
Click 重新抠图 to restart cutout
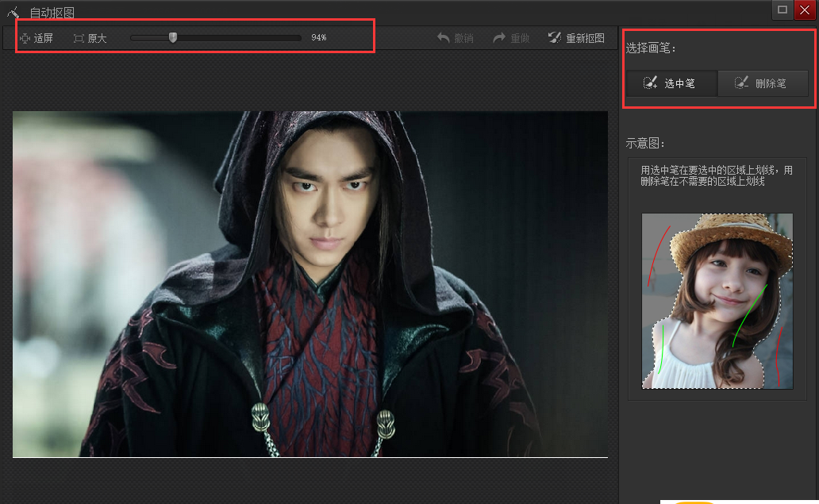[577, 38]
